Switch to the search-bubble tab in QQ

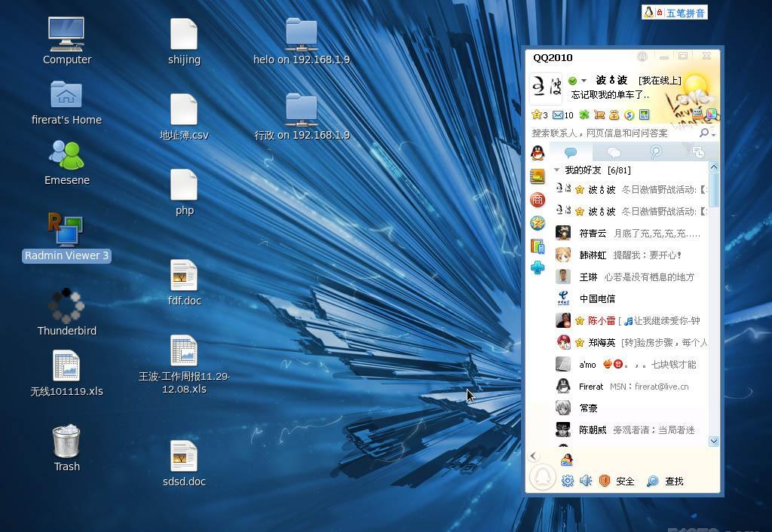click(656, 152)
